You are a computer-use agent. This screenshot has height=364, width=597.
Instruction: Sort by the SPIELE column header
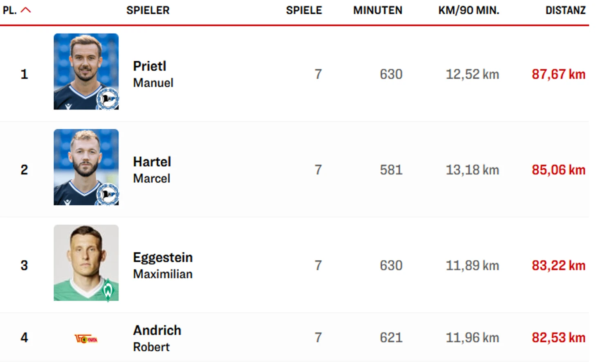coord(304,10)
